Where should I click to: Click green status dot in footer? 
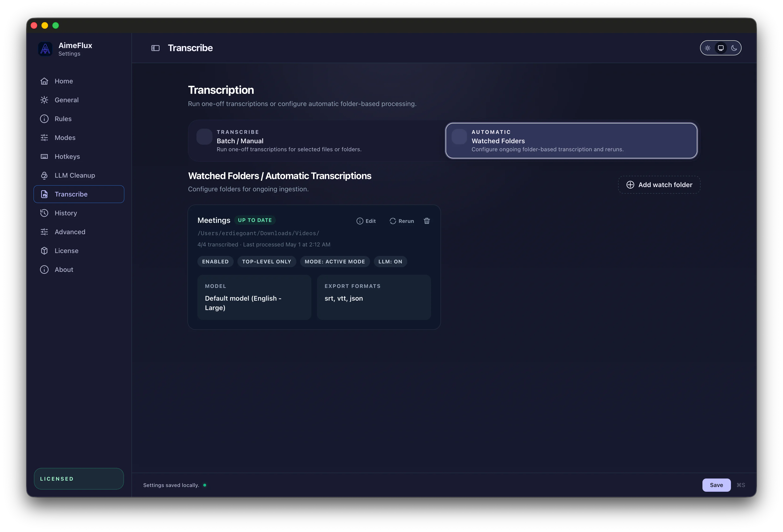pyautogui.click(x=204, y=485)
